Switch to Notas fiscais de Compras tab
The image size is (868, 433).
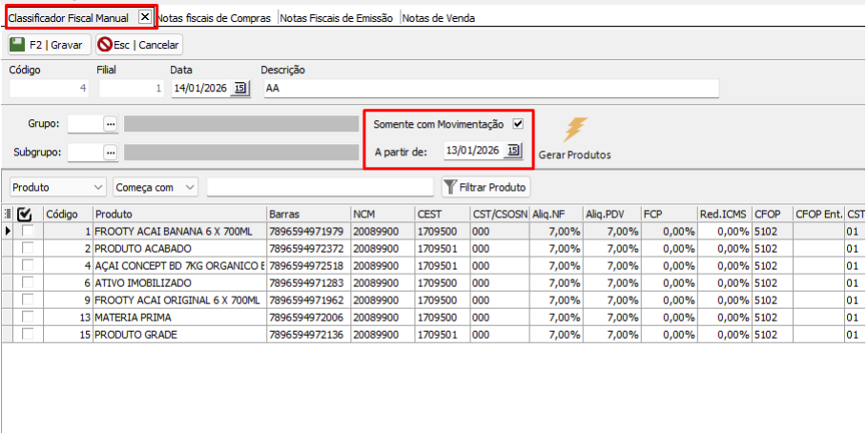point(215,18)
